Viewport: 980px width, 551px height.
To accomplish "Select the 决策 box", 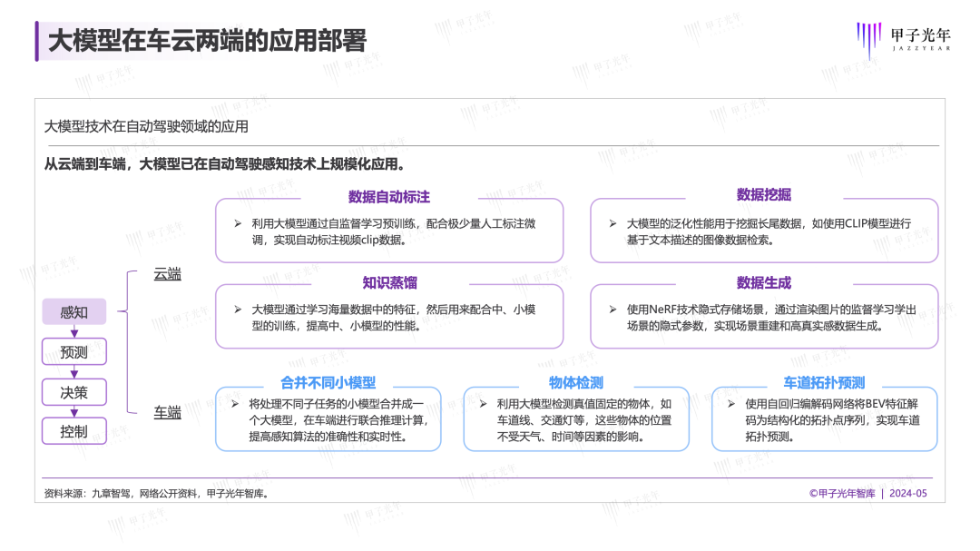I will pos(73,391).
